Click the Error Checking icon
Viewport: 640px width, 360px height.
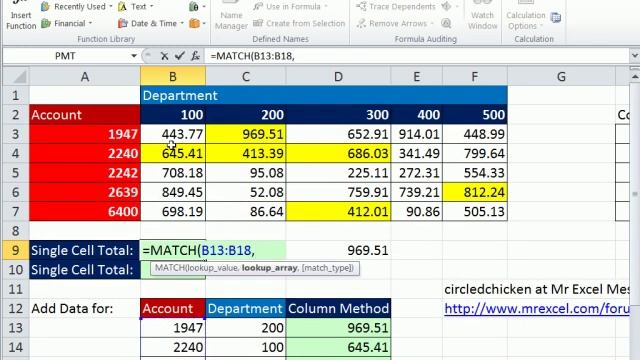(x=449, y=7)
